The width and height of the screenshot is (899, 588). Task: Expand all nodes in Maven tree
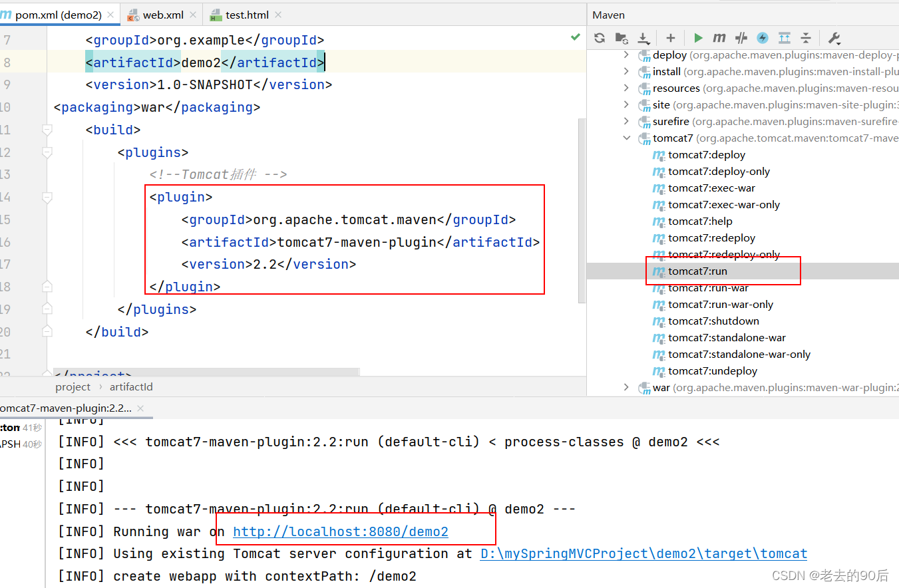pyautogui.click(x=785, y=38)
